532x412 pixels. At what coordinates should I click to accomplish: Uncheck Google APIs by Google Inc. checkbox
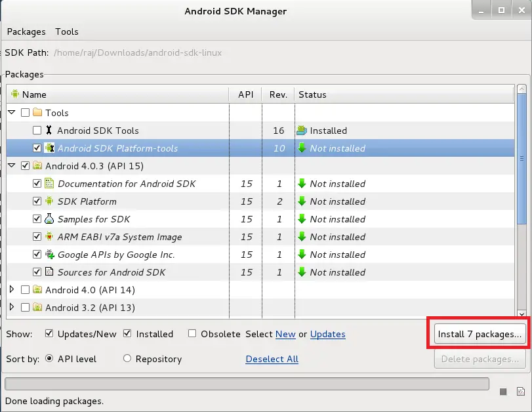click(x=37, y=254)
